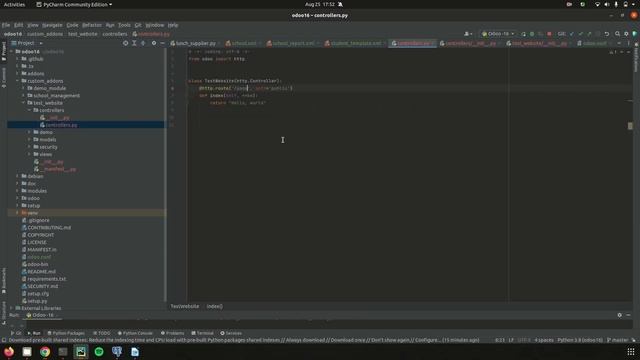Open Firefox from the dock
The image size is (640, 360).
pyautogui.click(x=9, y=351)
